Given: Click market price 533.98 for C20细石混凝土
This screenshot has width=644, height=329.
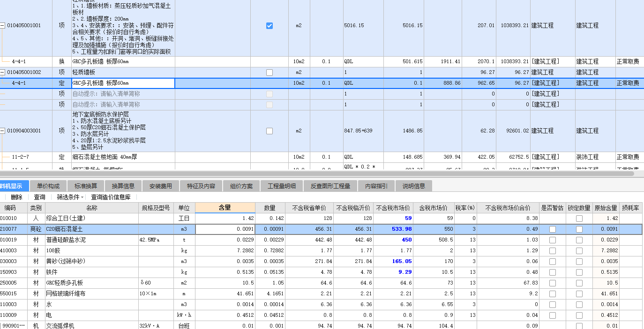Looking at the screenshot, I should coord(401,229).
